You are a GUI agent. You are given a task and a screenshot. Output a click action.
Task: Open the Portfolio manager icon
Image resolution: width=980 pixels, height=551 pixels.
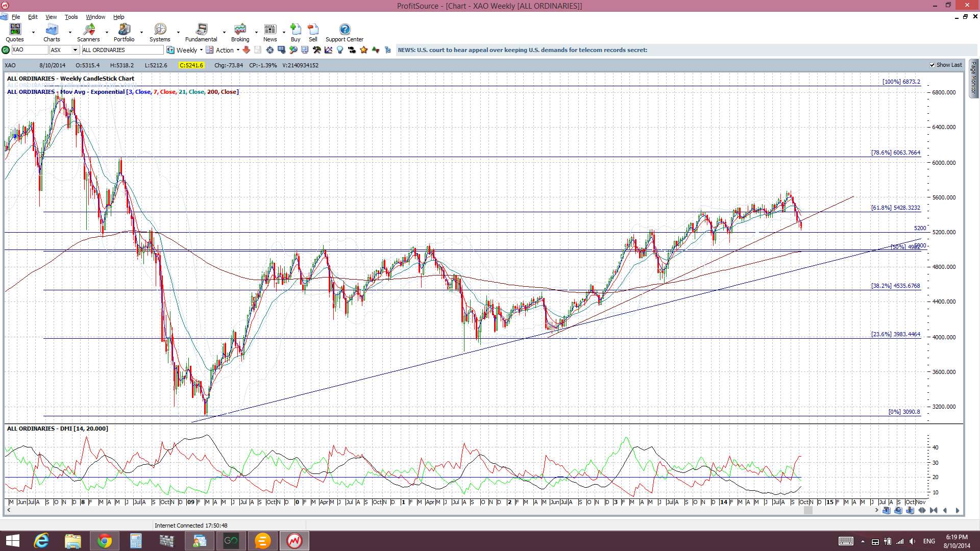(x=124, y=33)
